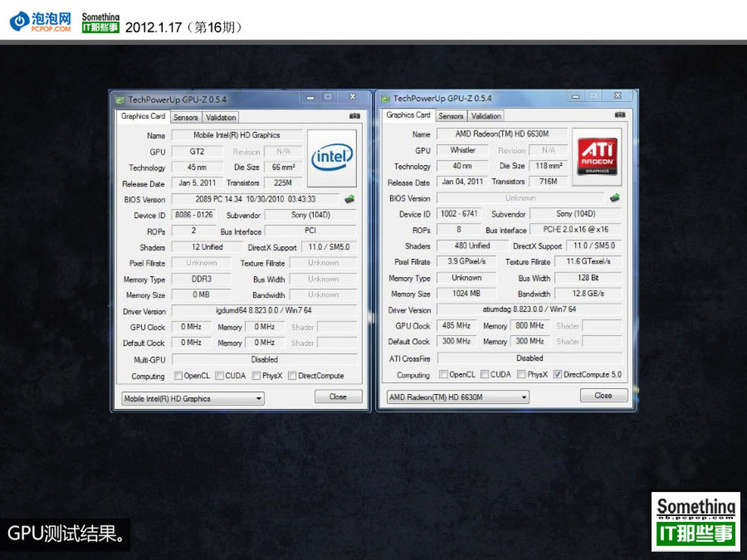Tick CUDA checkbox in Intel window
This screenshot has height=560, width=747.
click(x=219, y=376)
